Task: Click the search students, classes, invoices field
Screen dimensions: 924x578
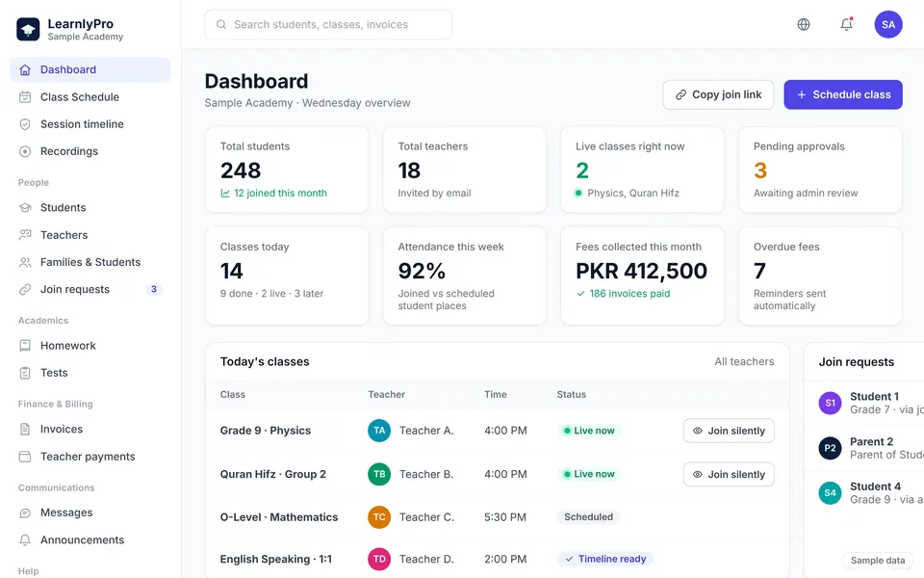Action: pos(328,24)
